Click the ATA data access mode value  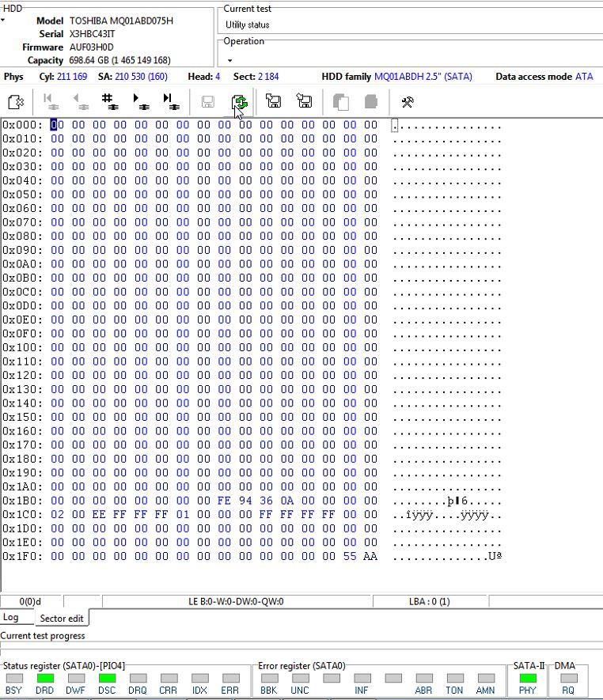click(x=584, y=77)
